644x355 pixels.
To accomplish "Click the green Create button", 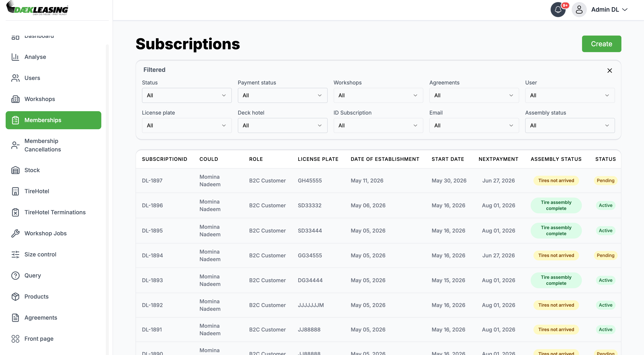I will click(601, 44).
